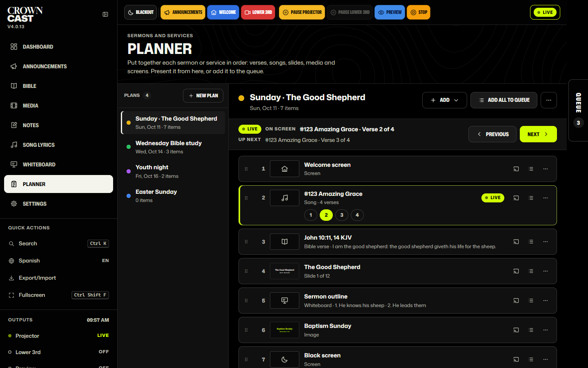Click the book icon of John 10:11 item
This screenshot has height=368, width=588.
[x=285, y=242]
